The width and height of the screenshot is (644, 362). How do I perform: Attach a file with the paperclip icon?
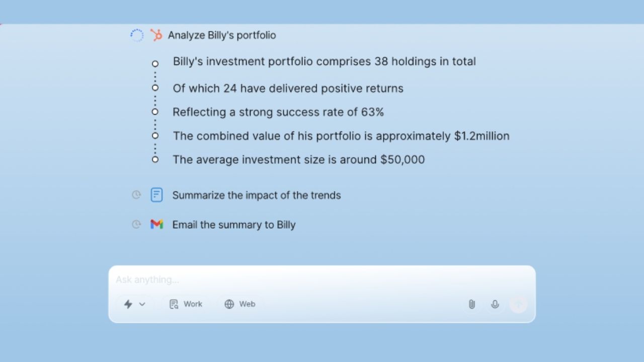[471, 304]
